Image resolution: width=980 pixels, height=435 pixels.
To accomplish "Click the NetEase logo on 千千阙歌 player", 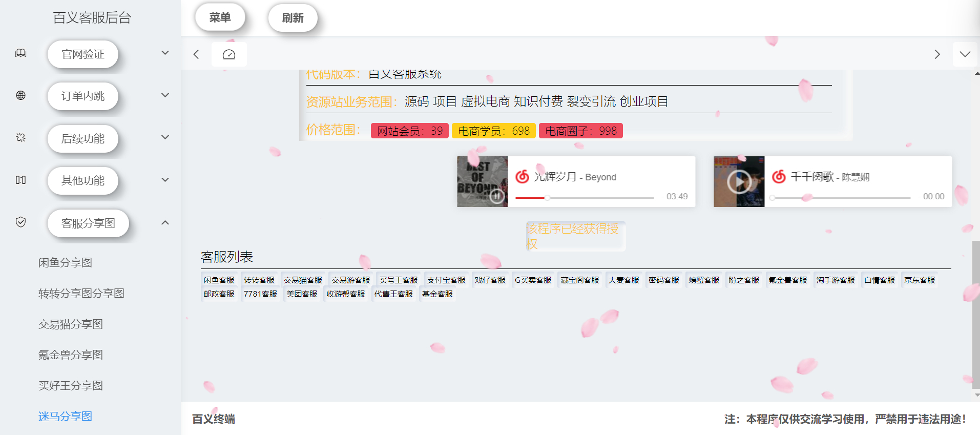I will (779, 177).
